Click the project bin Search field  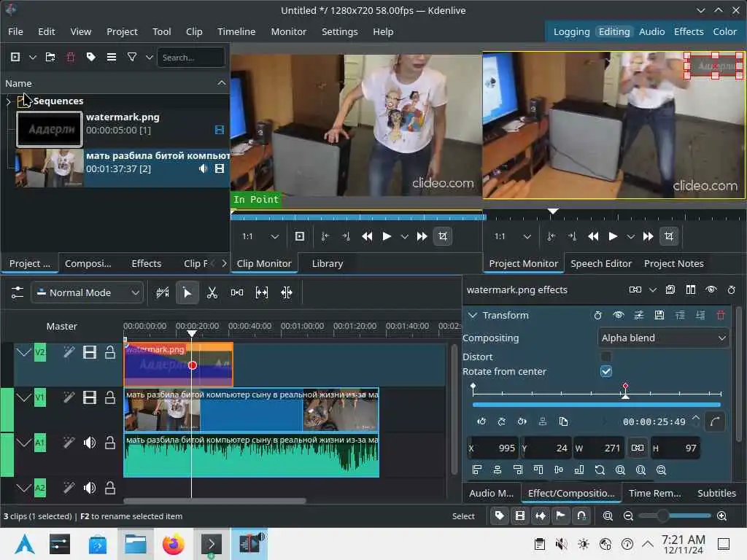(191, 57)
